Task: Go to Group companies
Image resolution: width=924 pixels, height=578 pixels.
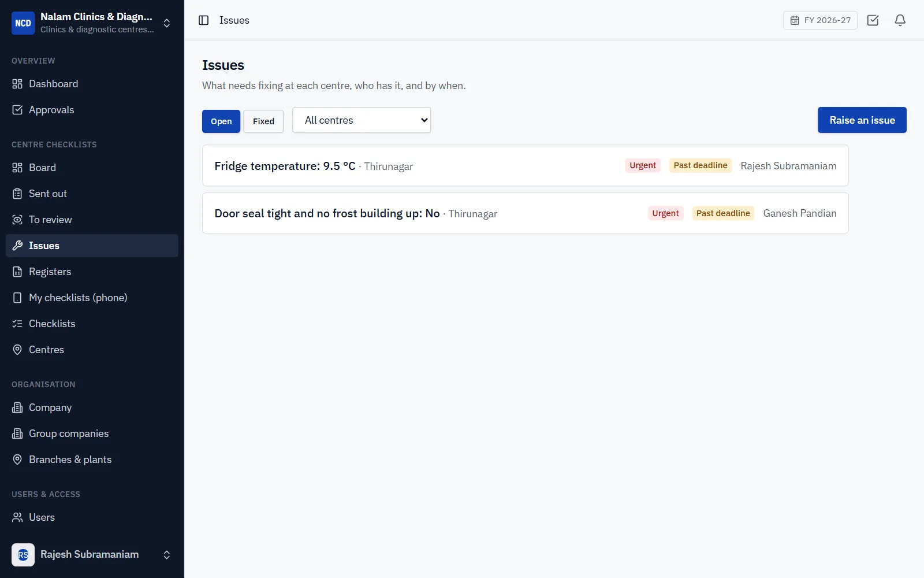Action: tap(92, 433)
